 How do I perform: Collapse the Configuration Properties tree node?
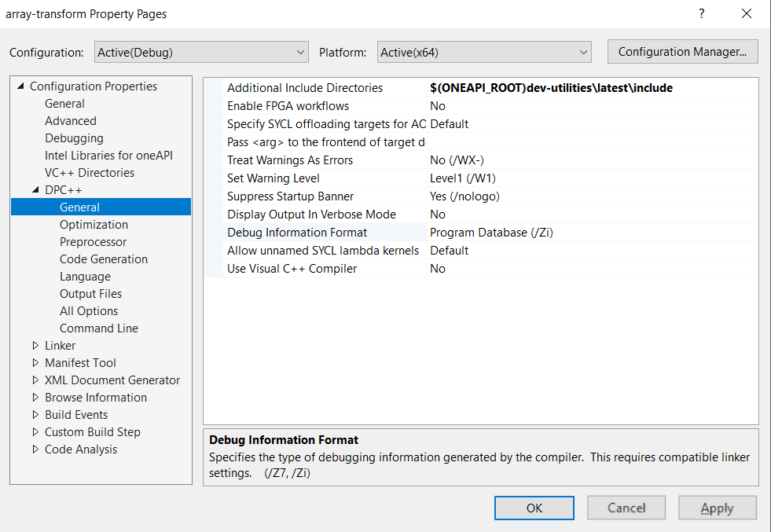click(22, 86)
